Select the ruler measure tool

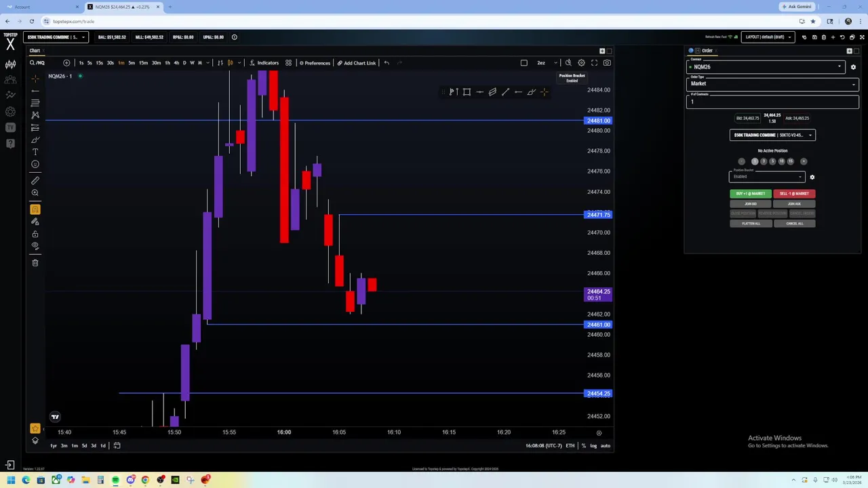(x=35, y=180)
